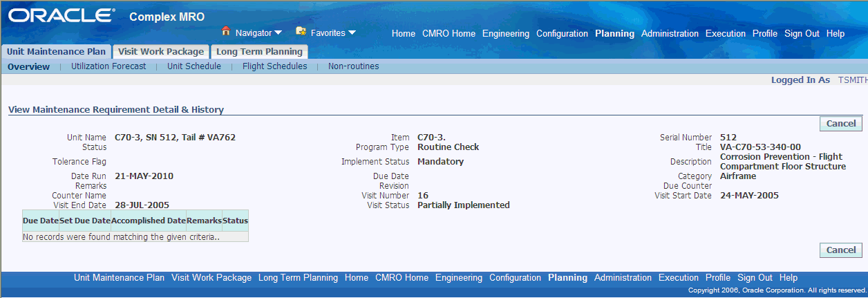868x298 pixels.
Task: Expand the Navigator dropdown arrow
Action: pyautogui.click(x=278, y=32)
